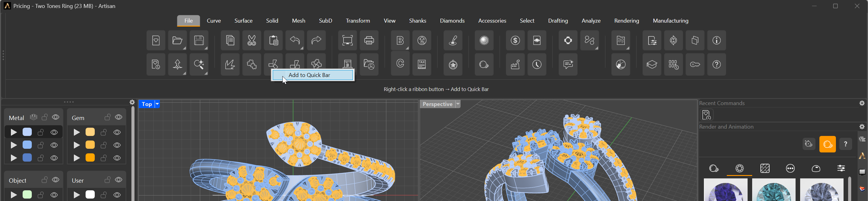The image size is (868, 201).
Task: Click the sparkle chat bubble icon
Action: pos(568,64)
